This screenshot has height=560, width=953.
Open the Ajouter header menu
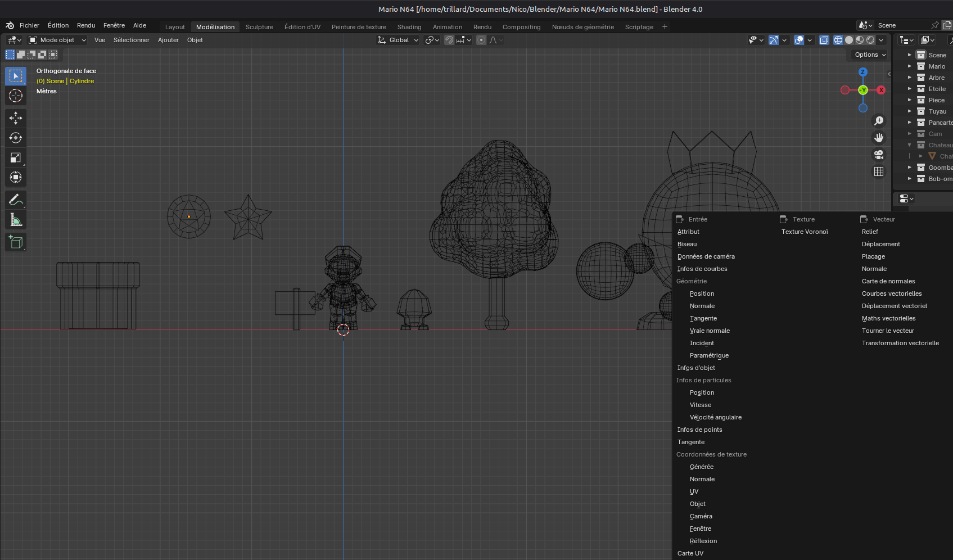click(168, 40)
